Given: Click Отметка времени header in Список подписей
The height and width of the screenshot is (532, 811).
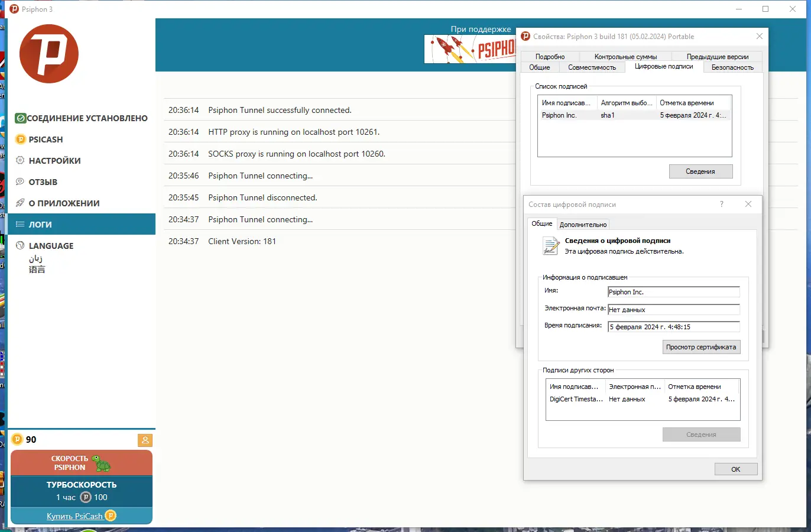Looking at the screenshot, I should (x=693, y=103).
